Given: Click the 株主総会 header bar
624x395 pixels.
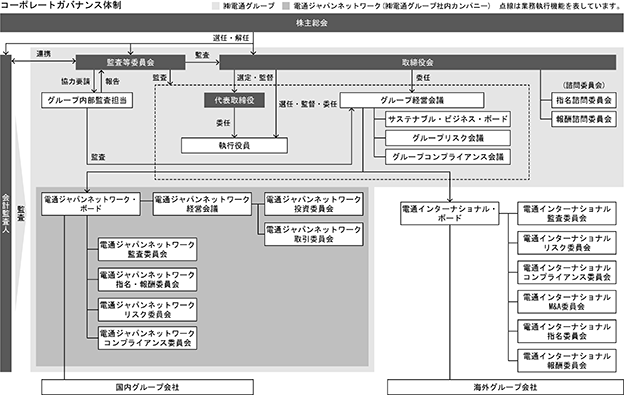Looking at the screenshot, I should 312,23.
